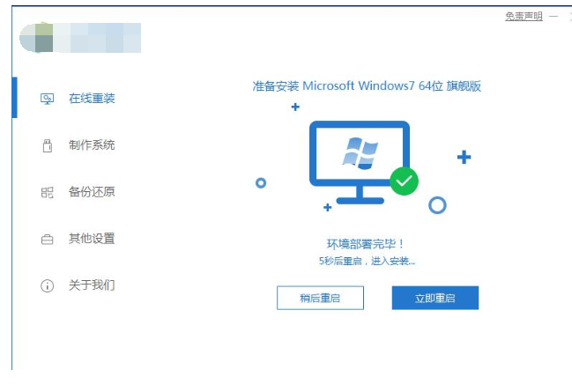Click the info circle icon for 关于我们
Image resolution: width=572 pixels, height=392 pixels.
[47, 285]
